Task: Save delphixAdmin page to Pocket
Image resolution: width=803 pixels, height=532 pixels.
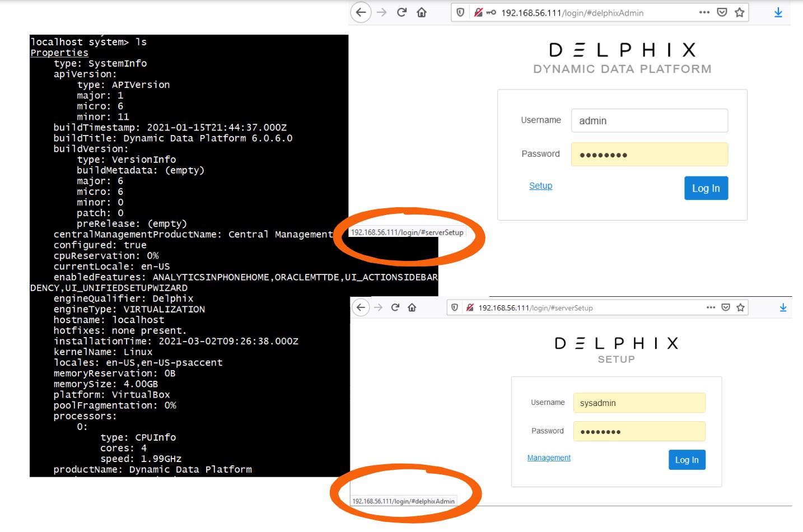Action: 722,12
